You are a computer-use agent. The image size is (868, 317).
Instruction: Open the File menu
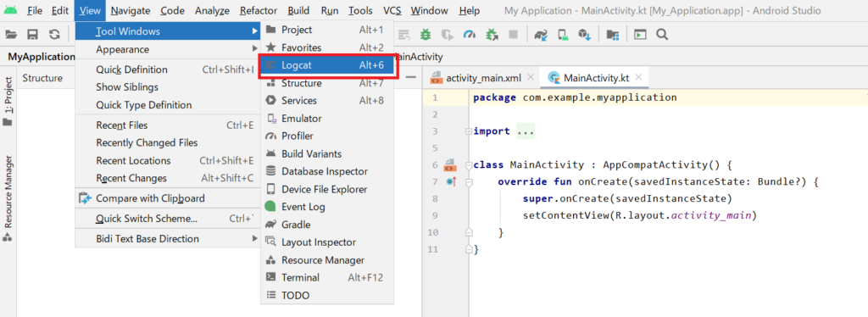coord(34,10)
